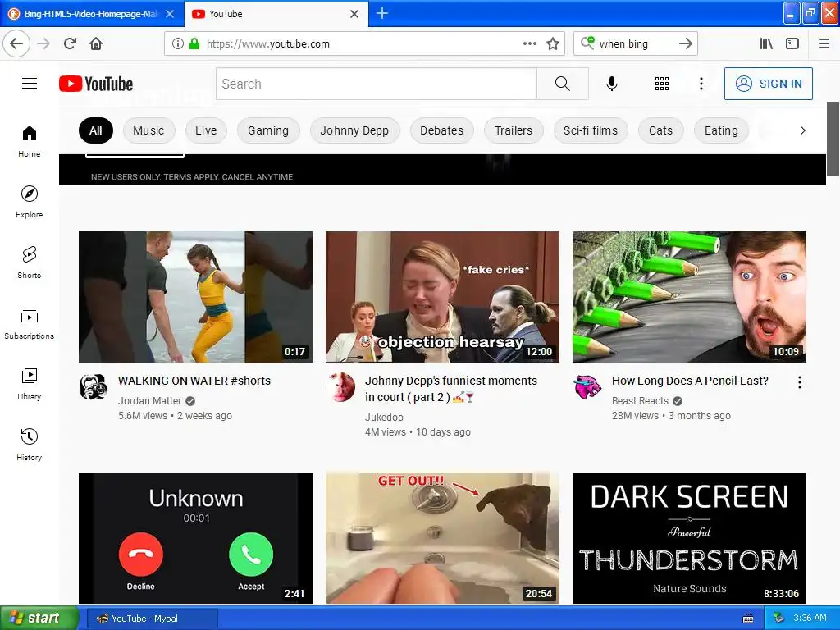Open Johnny Depp's funniest moments title

coord(451,389)
